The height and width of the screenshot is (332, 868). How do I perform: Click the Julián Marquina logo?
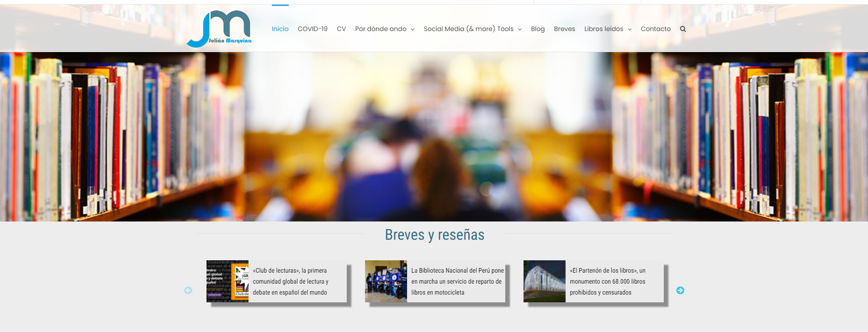(x=219, y=29)
